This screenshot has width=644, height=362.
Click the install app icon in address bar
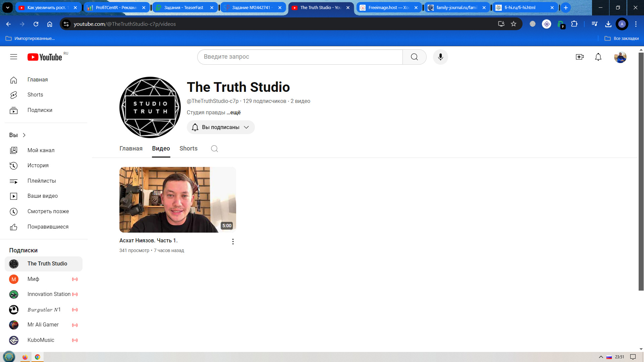(x=501, y=24)
